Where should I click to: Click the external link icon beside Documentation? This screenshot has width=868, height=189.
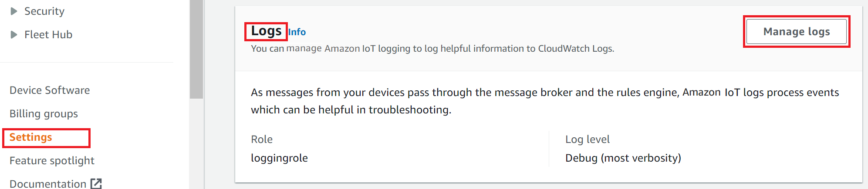96,184
